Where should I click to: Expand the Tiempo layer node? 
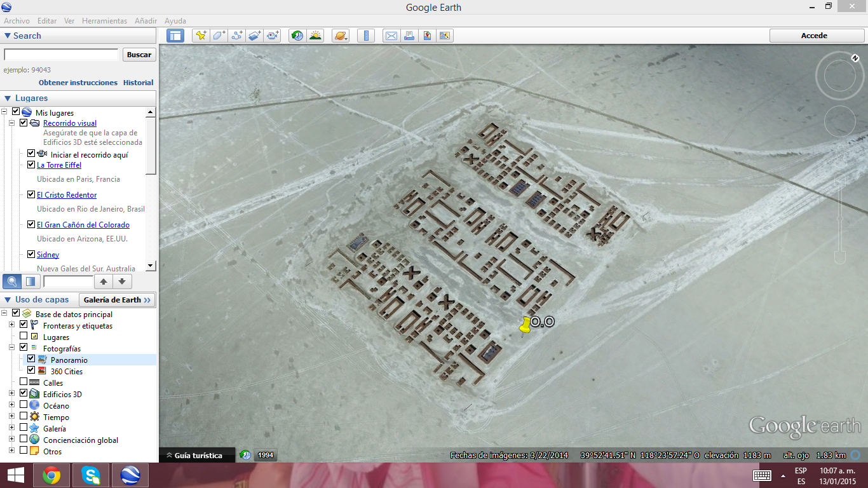[x=12, y=416]
